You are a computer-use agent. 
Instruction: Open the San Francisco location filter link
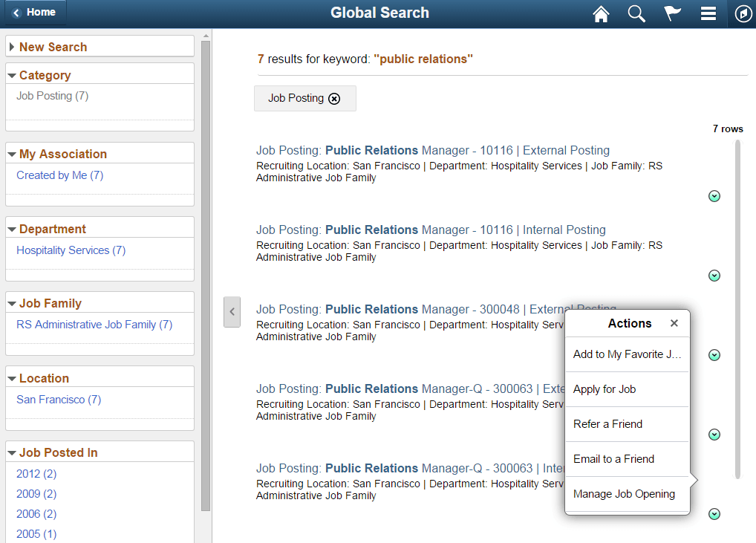[x=58, y=399]
